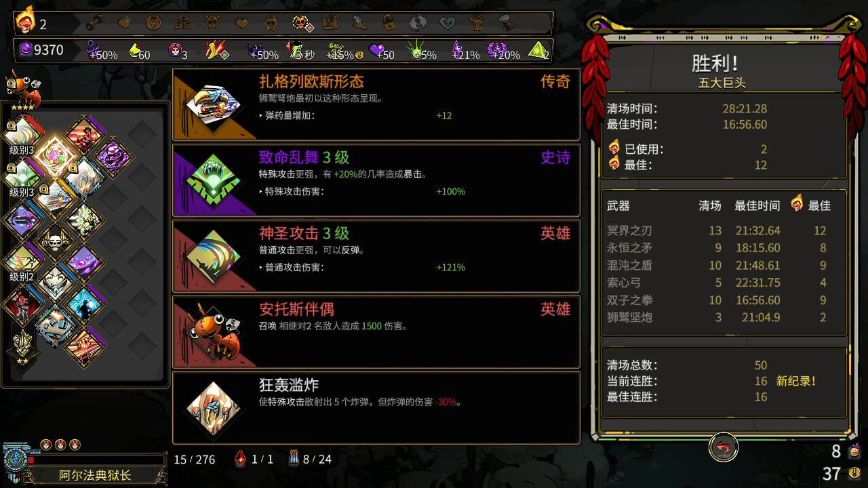The width and height of the screenshot is (868, 488).
Task: Click the red gem 1 / 1 indicator
Action: pos(254,459)
